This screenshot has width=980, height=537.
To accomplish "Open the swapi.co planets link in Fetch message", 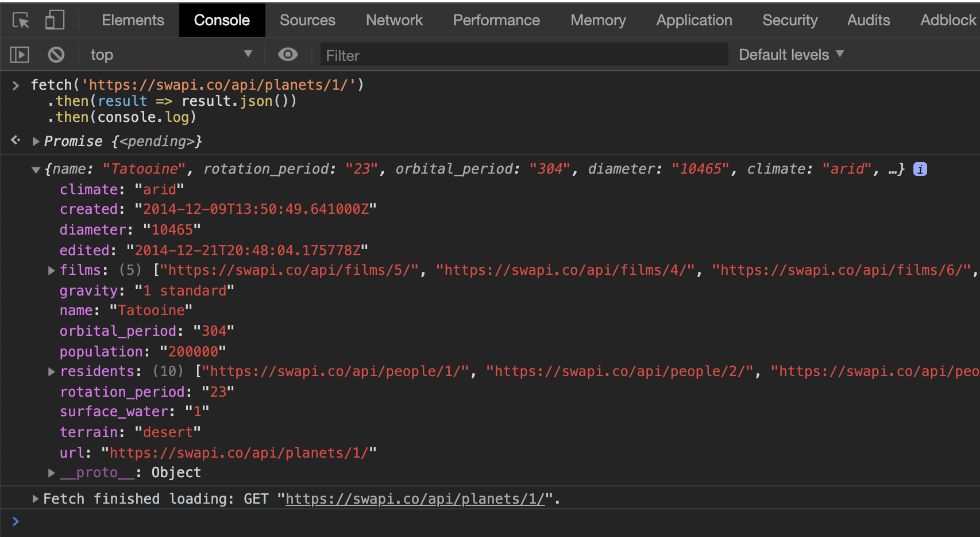I will pyautogui.click(x=415, y=499).
